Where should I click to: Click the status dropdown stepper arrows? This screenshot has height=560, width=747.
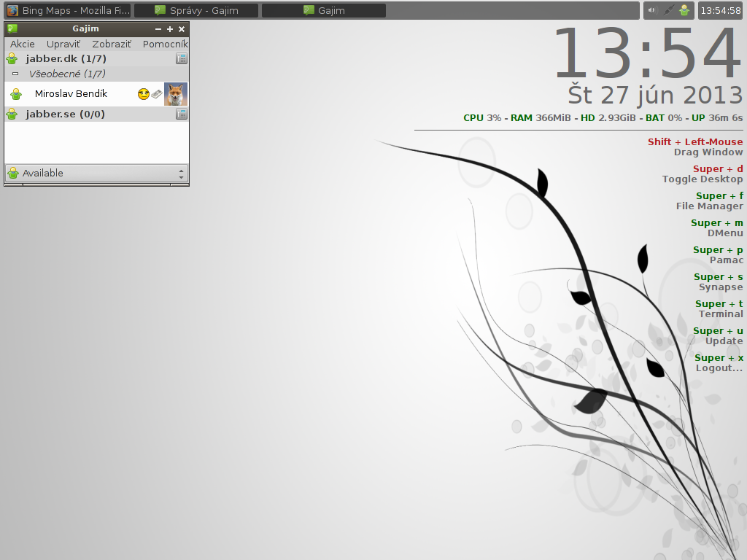click(x=181, y=174)
